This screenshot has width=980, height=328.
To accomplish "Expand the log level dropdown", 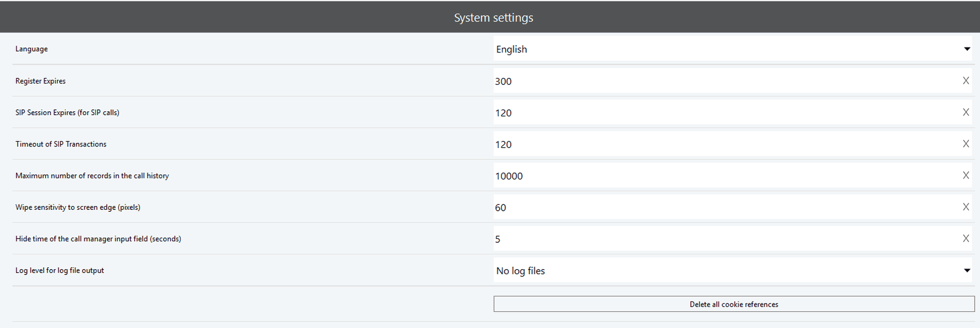I will pos(732,271).
